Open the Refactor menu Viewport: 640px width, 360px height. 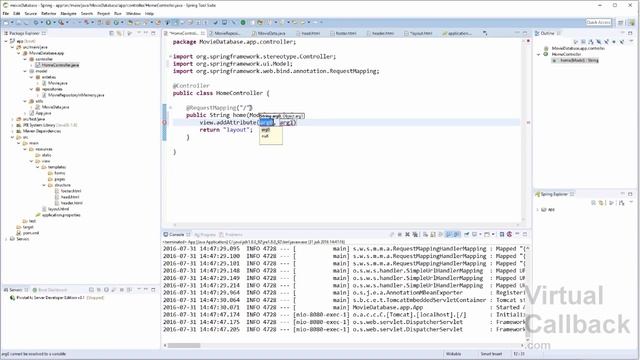click(49, 13)
